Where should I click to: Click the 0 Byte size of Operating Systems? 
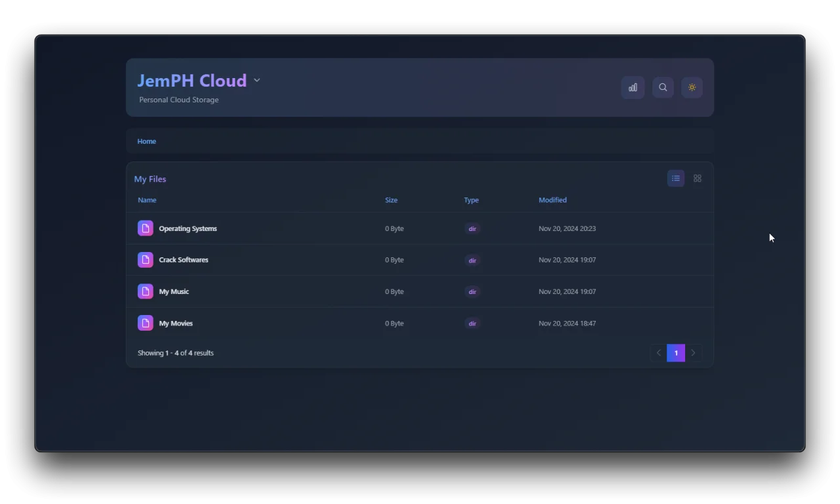pos(394,229)
